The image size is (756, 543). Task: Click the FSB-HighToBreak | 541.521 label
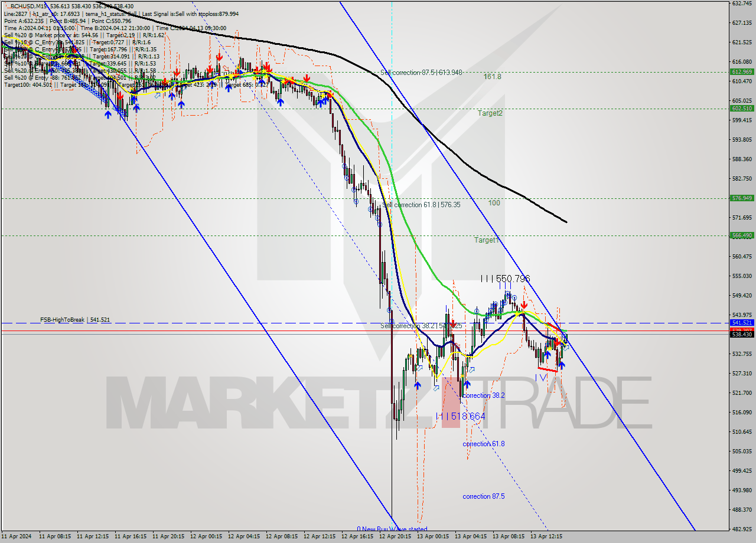tap(75, 320)
